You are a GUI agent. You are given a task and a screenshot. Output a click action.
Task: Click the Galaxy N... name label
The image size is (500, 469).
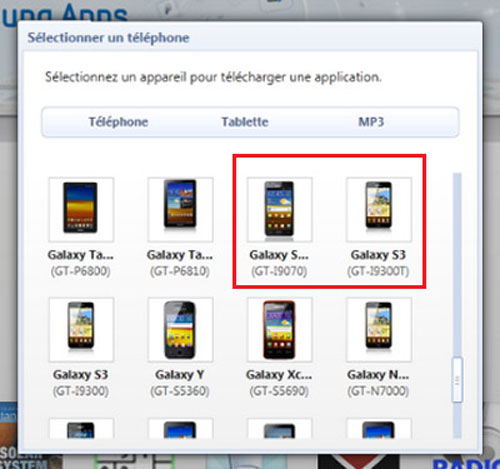(x=378, y=375)
